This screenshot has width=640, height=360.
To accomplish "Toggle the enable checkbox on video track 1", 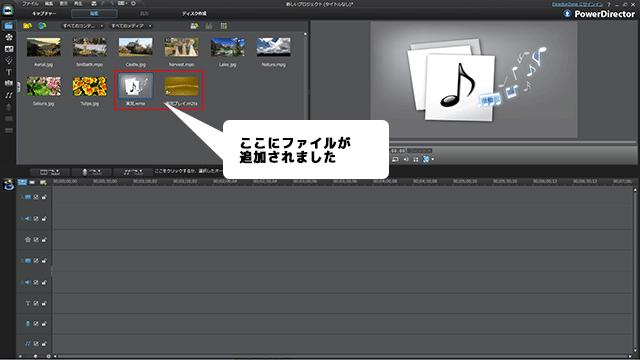I will [36, 197].
